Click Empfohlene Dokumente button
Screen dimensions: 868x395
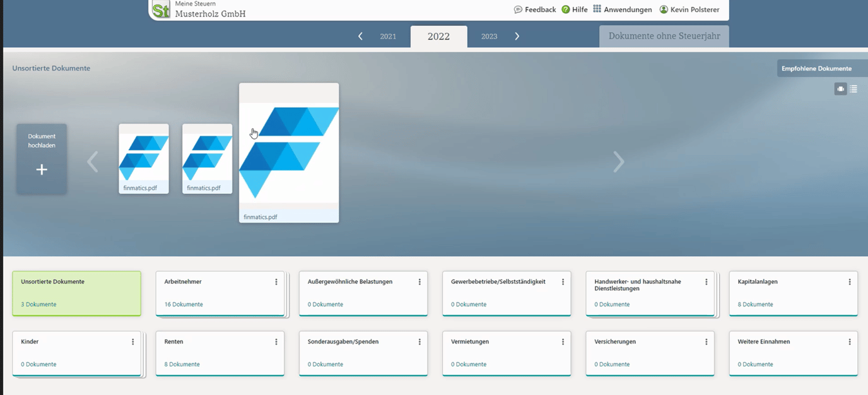tap(816, 68)
